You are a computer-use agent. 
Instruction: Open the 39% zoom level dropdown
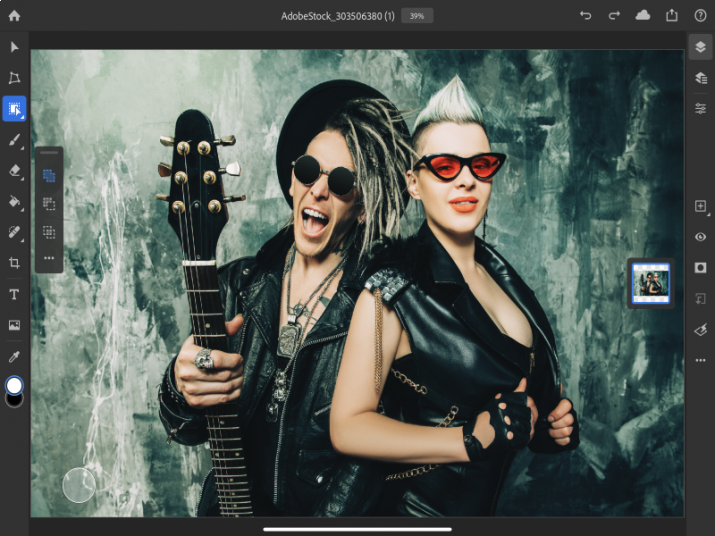coord(417,16)
